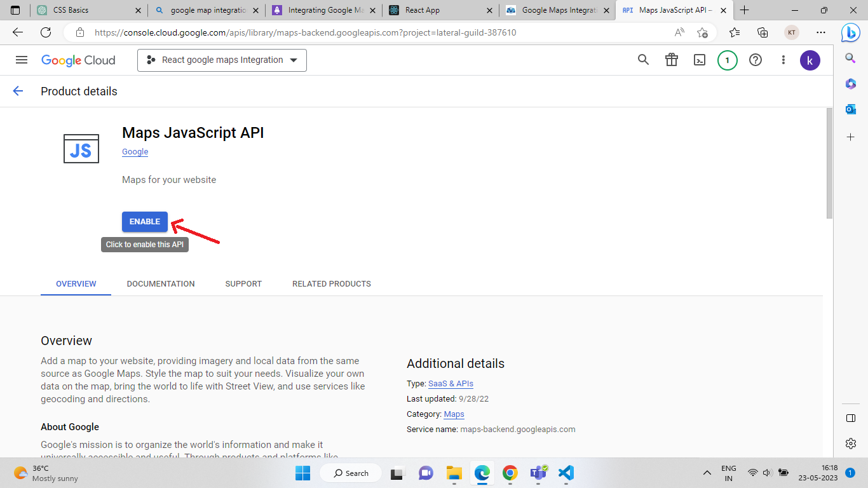The width and height of the screenshot is (868, 488).
Task: Select the Related Products tab
Action: (x=331, y=283)
